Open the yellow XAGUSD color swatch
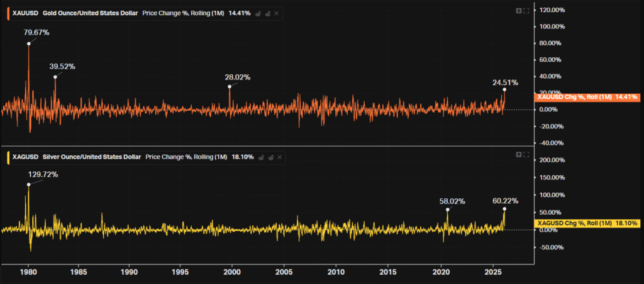This screenshot has height=284, width=644. 8,156
